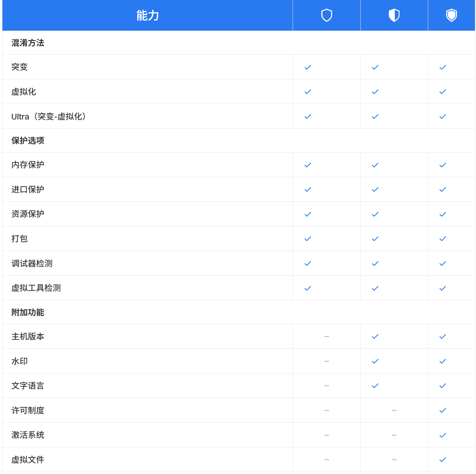Click the 虚拟文件 checkmark in the last column
This screenshot has height=474, width=476.
pyautogui.click(x=443, y=460)
